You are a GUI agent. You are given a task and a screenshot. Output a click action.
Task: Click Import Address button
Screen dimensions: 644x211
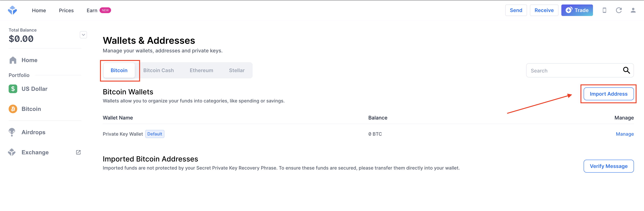click(x=609, y=94)
